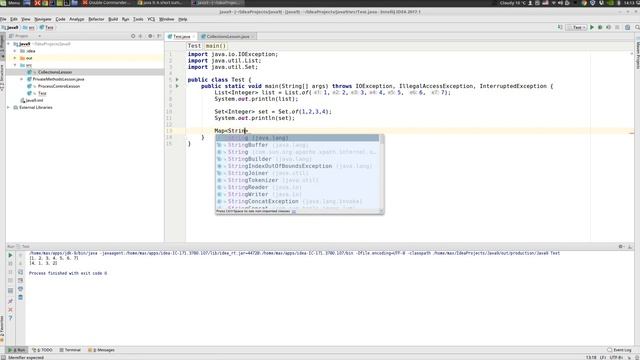640x360 pixels.
Task: Toggle soft-wrap icon in the Run console toolbar
Action: (20, 272)
